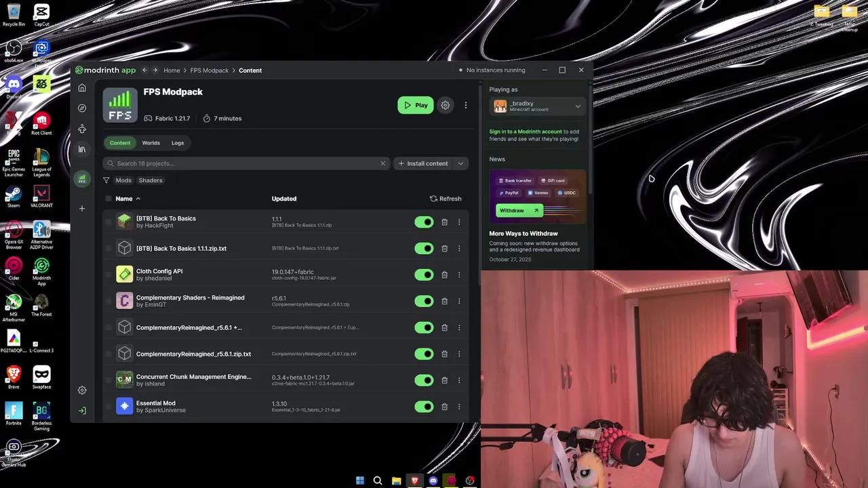This screenshot has width=868, height=488.
Task: Delete Cloth Config API with trash icon
Action: 444,274
